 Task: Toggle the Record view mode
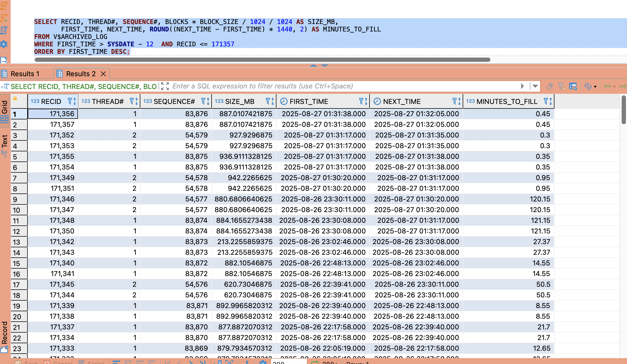(5, 336)
